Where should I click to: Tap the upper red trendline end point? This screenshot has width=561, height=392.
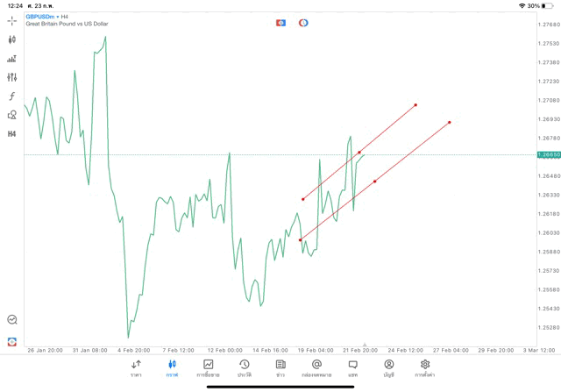[x=415, y=105]
